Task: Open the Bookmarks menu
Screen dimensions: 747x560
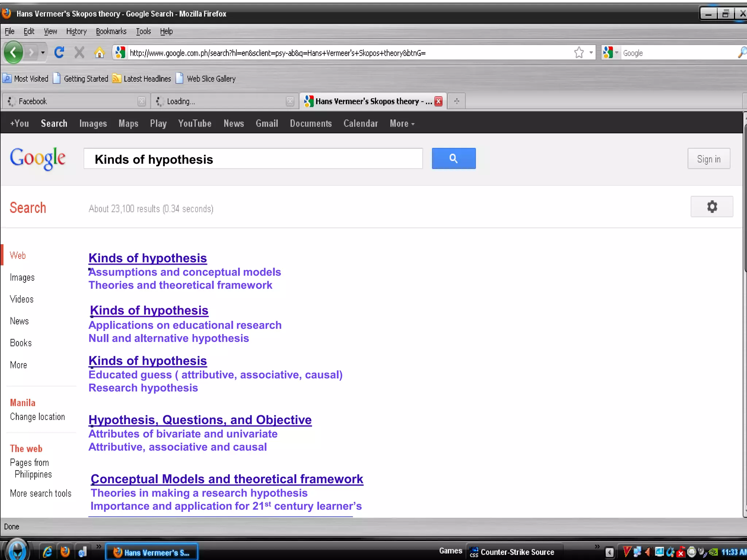Action: coord(111,31)
